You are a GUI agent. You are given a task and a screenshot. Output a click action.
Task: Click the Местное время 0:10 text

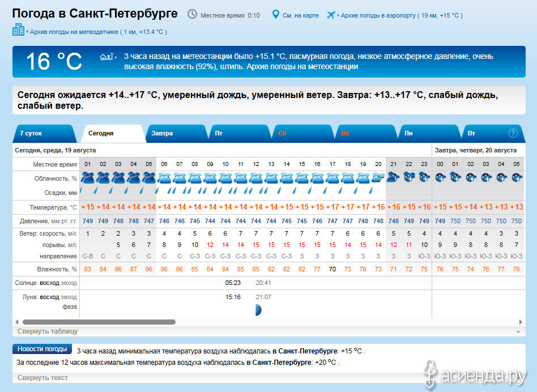(230, 15)
